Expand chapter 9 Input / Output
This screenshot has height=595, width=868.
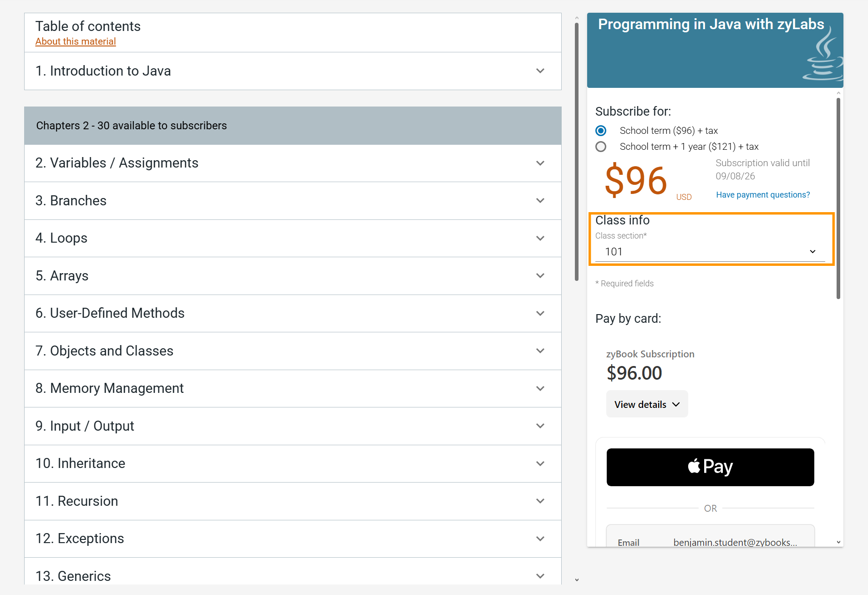[x=293, y=426]
